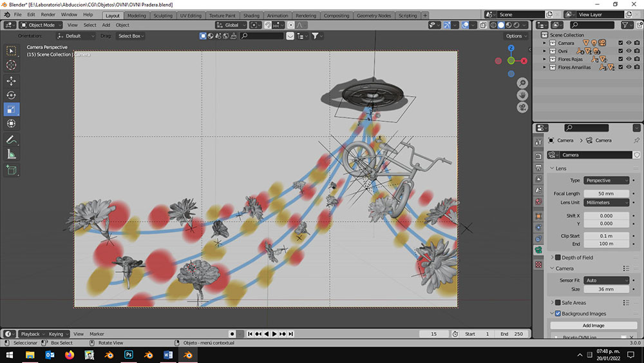Click the Options button in viewport header
Viewport: 644px width, 363px height.
[x=516, y=36]
